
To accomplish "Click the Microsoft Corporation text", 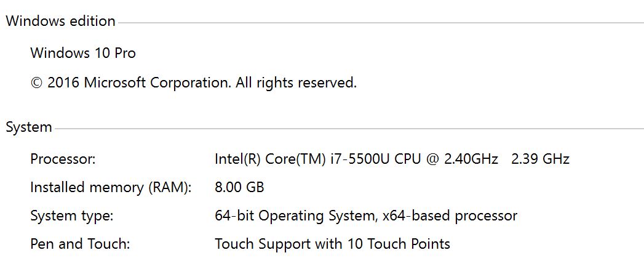I will 157,83.
